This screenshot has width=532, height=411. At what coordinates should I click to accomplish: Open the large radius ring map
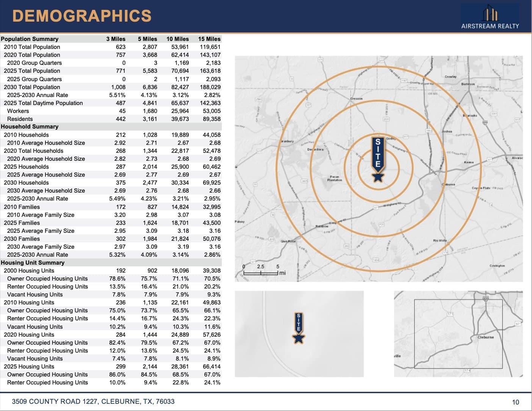point(379,169)
